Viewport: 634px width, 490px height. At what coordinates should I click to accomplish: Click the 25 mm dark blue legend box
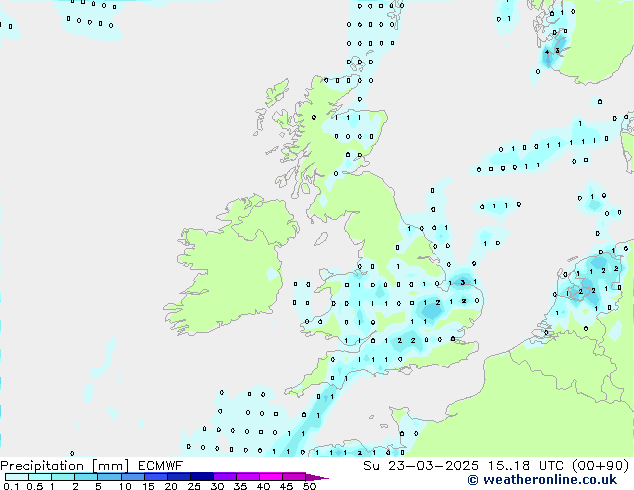202,477
